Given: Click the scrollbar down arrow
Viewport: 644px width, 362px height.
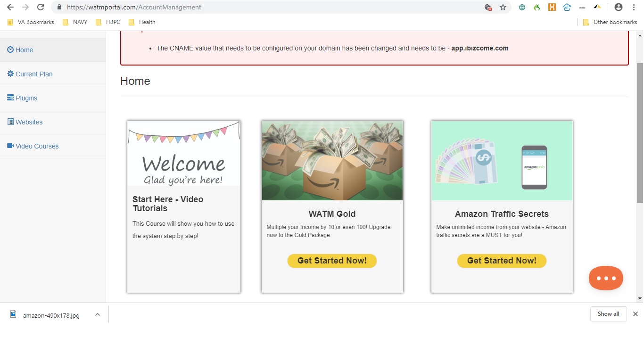Looking at the screenshot, I should 640,298.
